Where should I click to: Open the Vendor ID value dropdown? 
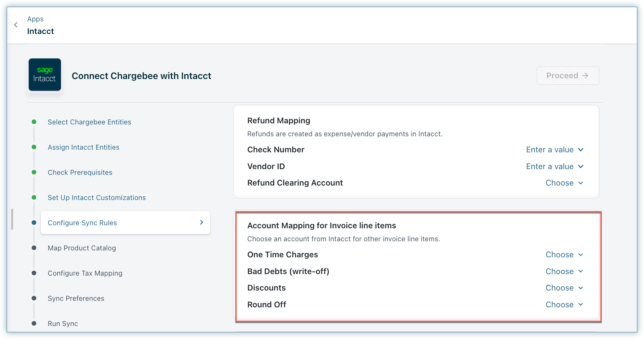[554, 166]
